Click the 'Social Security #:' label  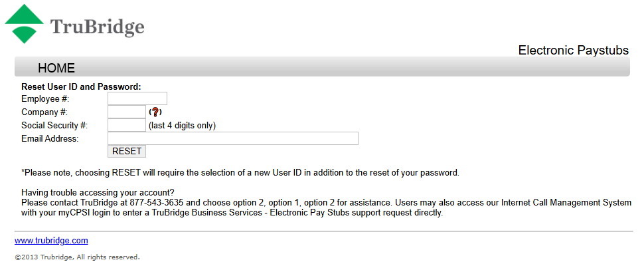pos(54,125)
